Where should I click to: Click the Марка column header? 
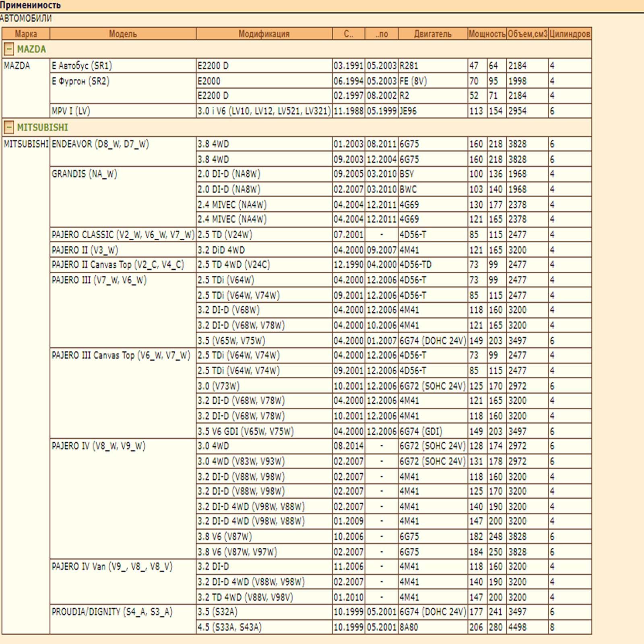point(26,34)
